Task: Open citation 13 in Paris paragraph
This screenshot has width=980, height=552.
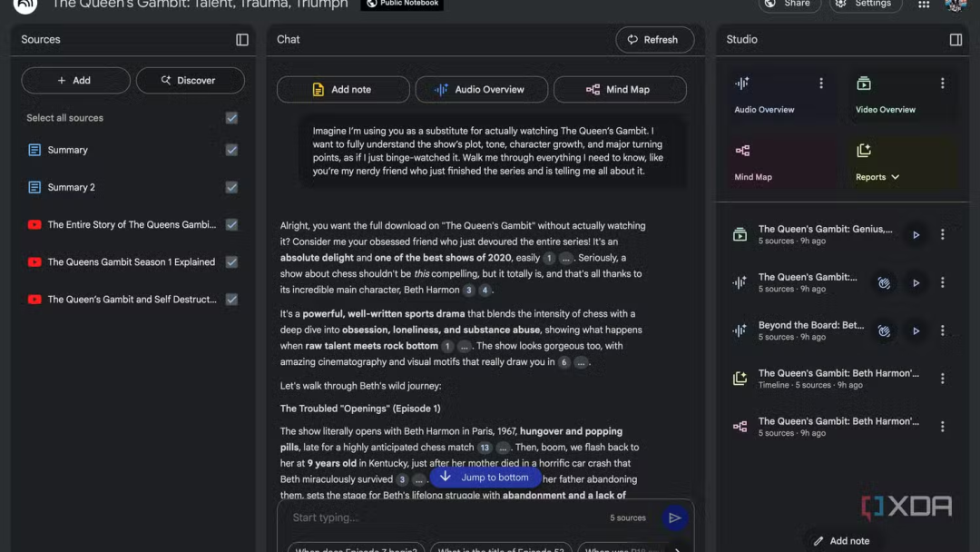Action: coord(485,448)
